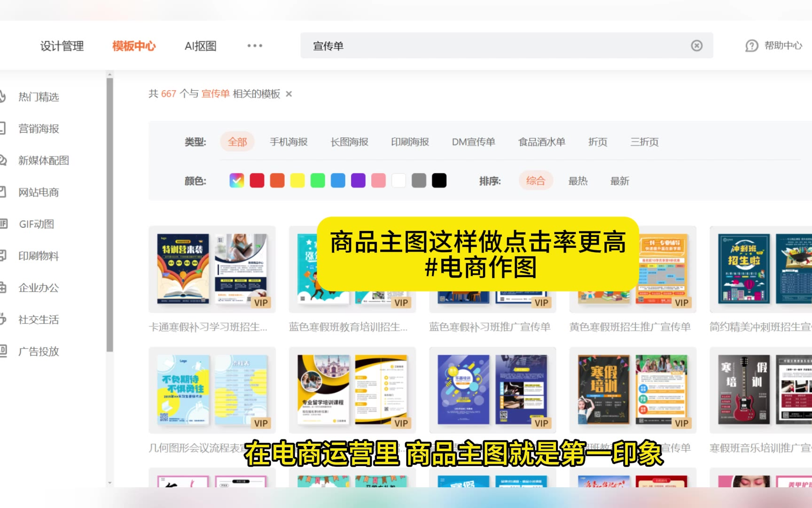This screenshot has width=812, height=508.
Task: Click the 蓝色寒假班教育培训招生 template title
Action: click(x=348, y=327)
